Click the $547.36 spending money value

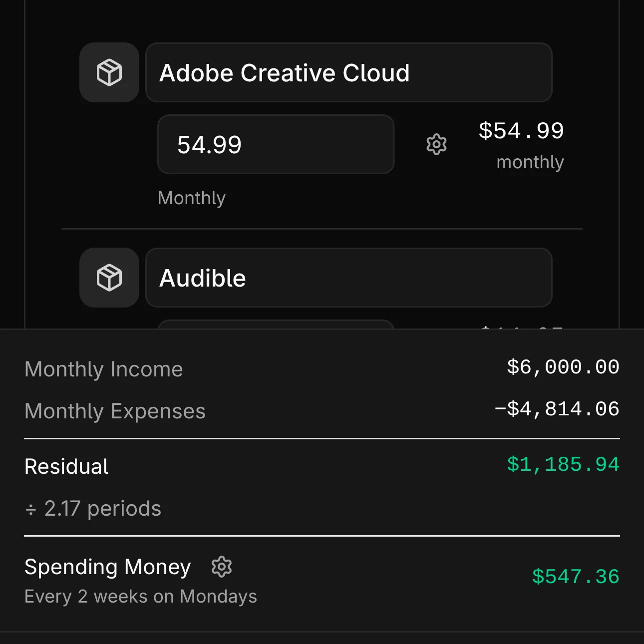tap(575, 577)
